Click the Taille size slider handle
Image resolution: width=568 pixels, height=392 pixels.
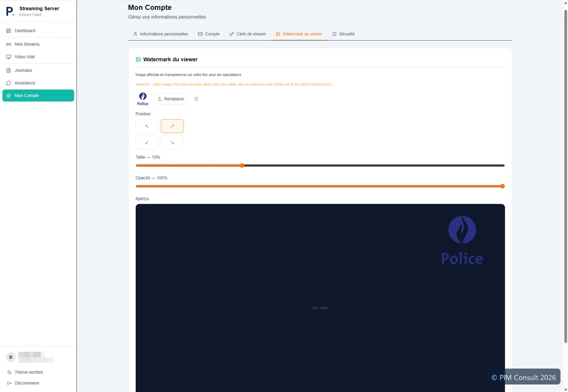242,165
